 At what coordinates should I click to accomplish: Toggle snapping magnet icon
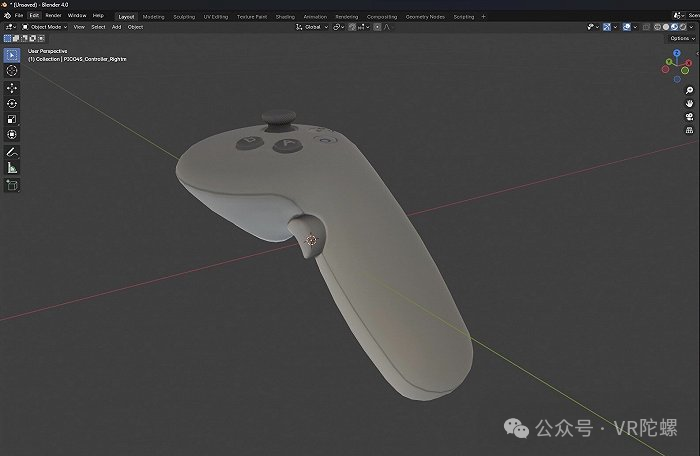pos(352,27)
